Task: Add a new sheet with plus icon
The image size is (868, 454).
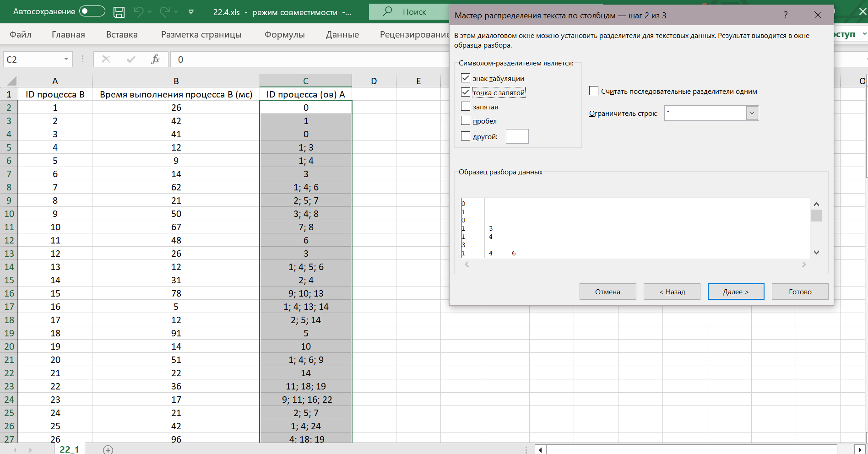Action: pos(108,449)
